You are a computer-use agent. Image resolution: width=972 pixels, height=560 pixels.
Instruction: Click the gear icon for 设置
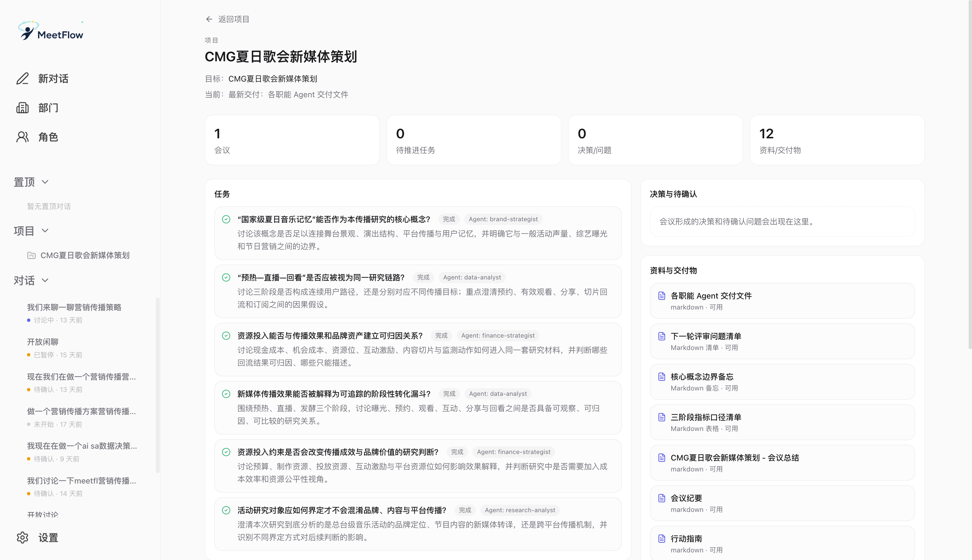(22, 538)
